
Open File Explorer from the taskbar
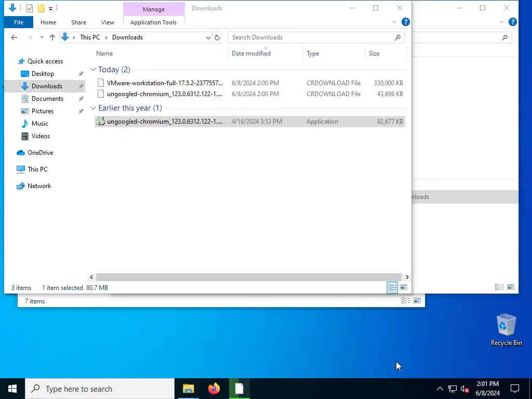click(188, 389)
